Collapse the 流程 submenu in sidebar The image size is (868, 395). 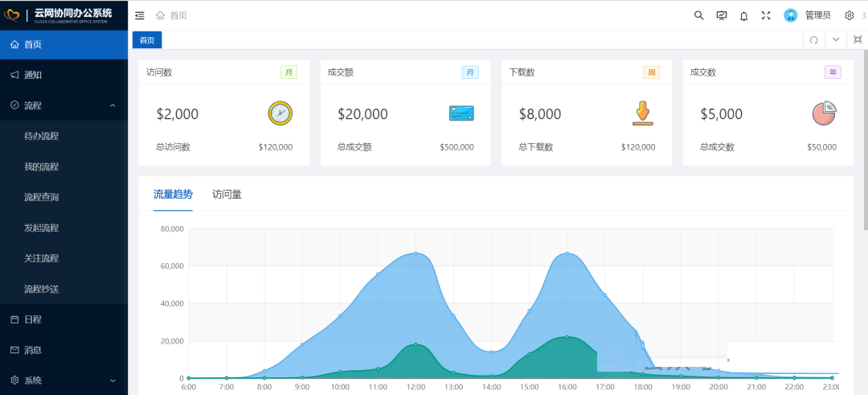coord(113,105)
